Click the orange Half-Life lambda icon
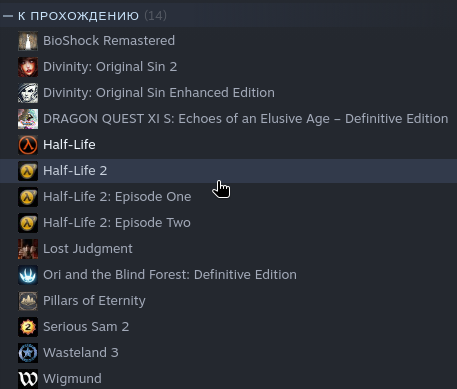 tap(28, 145)
